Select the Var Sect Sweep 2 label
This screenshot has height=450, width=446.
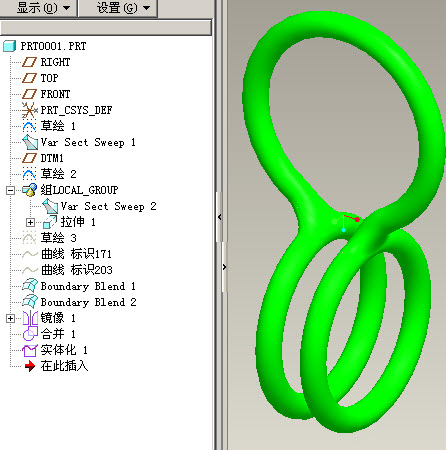point(108,206)
